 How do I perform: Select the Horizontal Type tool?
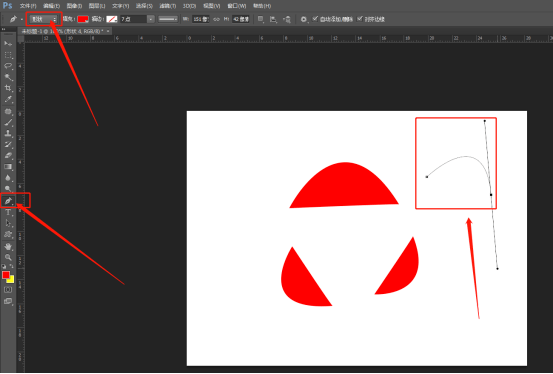pyautogui.click(x=8, y=212)
